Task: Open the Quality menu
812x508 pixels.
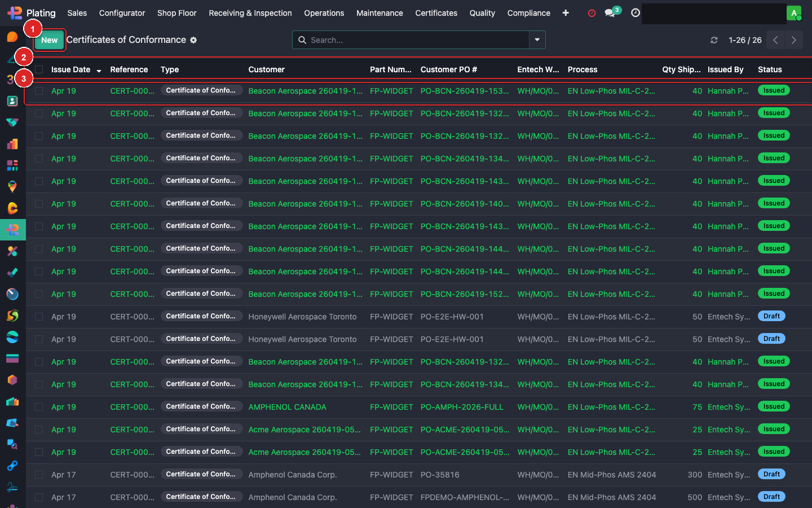Action: pyautogui.click(x=482, y=13)
